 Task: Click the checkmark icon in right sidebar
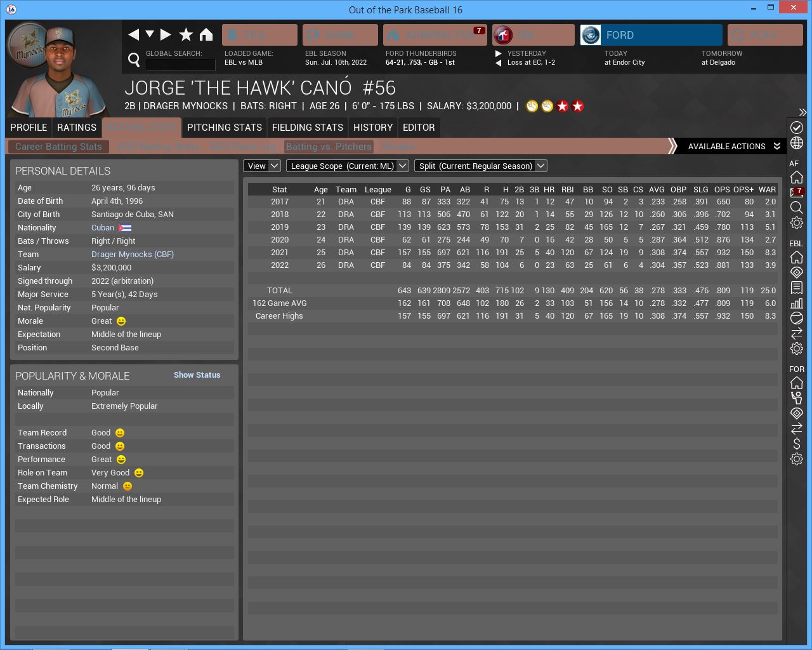point(797,128)
